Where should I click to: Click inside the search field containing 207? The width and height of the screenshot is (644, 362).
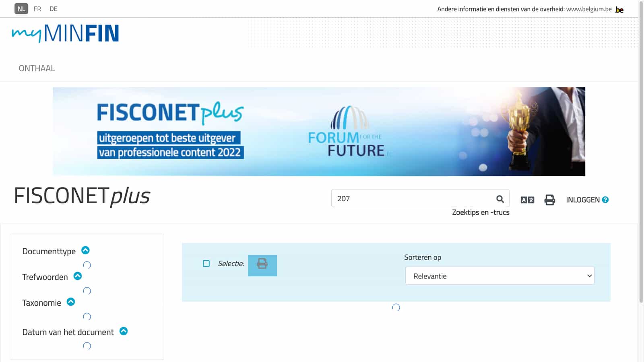(402, 198)
